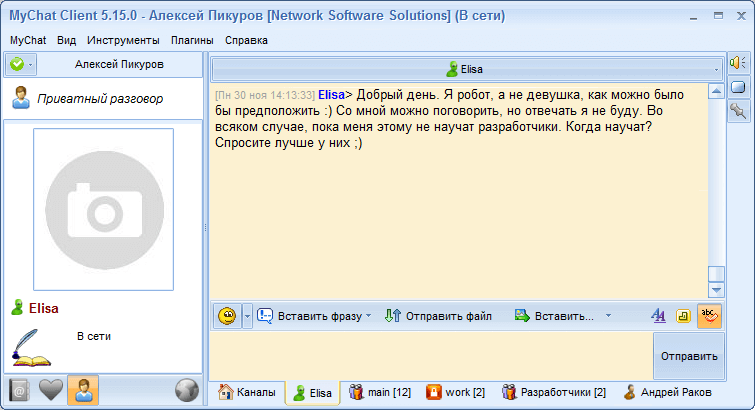Toggle the spell check button

click(x=709, y=316)
